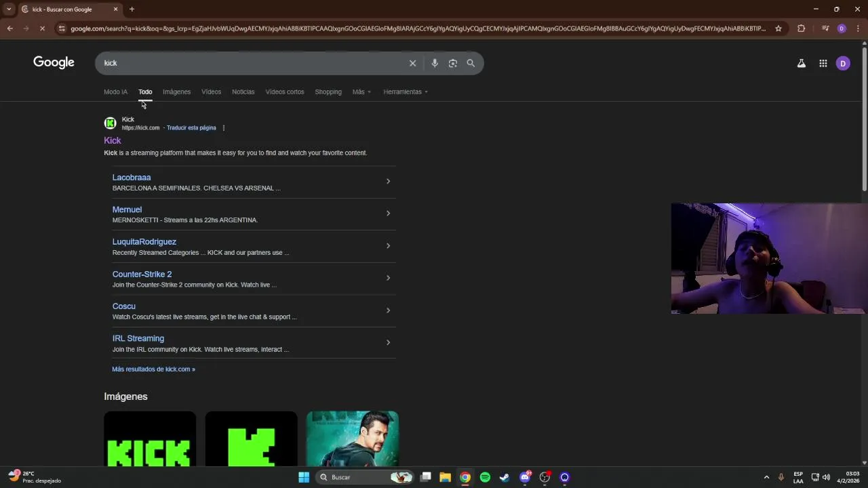Click the Windows taskbar Buscar search box
Image resolution: width=868 pixels, height=488 pixels.
tap(365, 477)
